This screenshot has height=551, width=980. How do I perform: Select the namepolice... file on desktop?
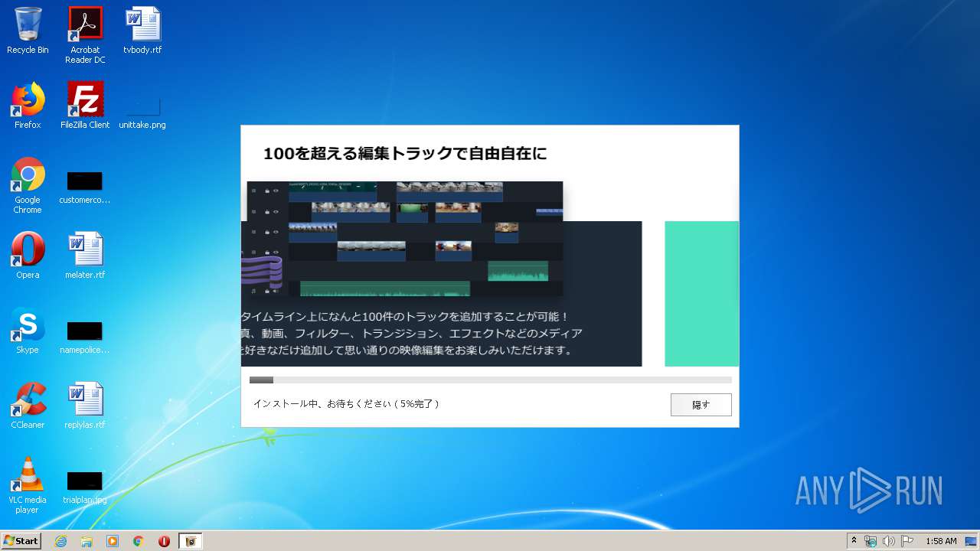85,337
